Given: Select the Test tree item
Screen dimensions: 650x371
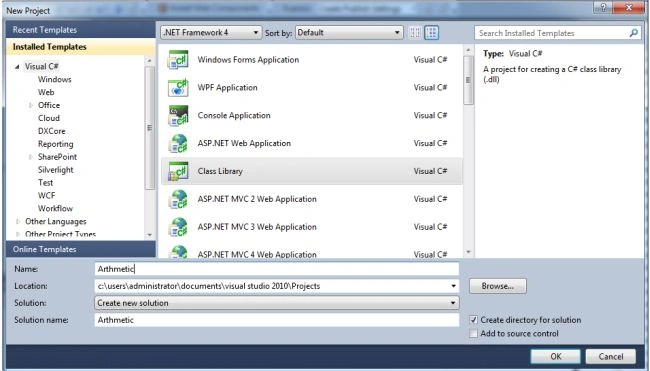Looking at the screenshot, I should click(x=45, y=183).
